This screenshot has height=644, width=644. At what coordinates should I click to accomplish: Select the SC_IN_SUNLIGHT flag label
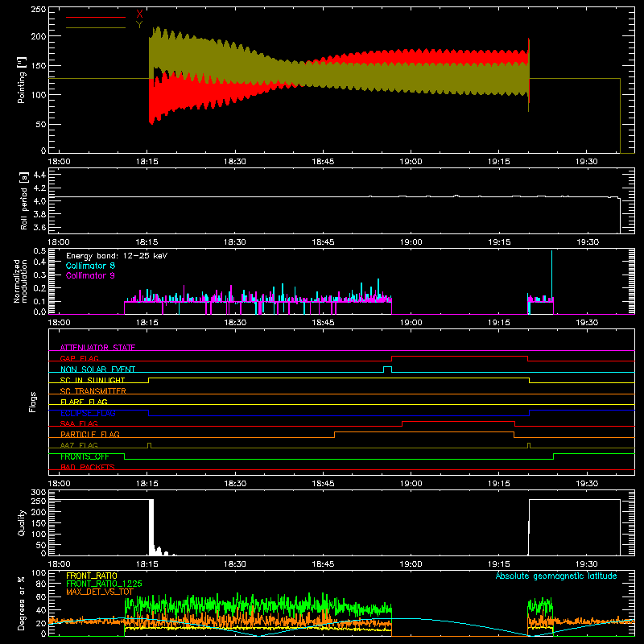(x=93, y=380)
